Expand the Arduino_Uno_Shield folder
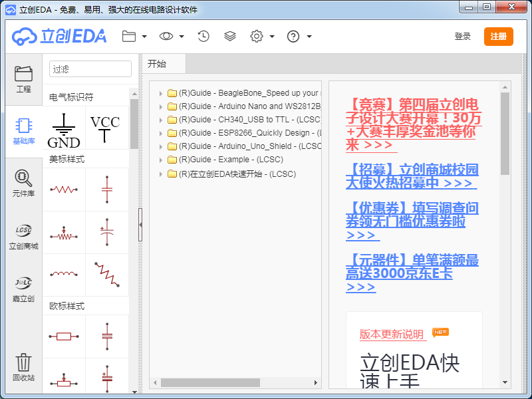This screenshot has height=399, width=532. tap(161, 146)
